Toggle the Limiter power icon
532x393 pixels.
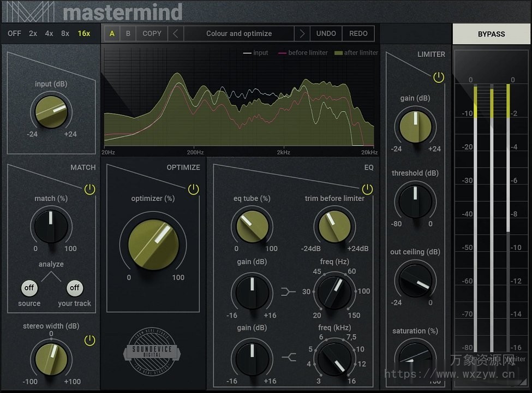[439, 77]
